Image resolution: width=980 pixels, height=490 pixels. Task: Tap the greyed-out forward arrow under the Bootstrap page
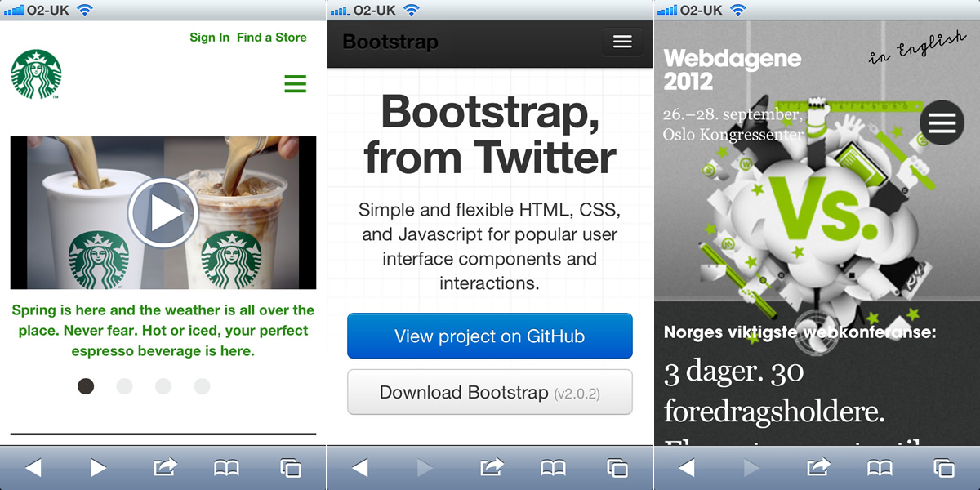[x=425, y=468]
